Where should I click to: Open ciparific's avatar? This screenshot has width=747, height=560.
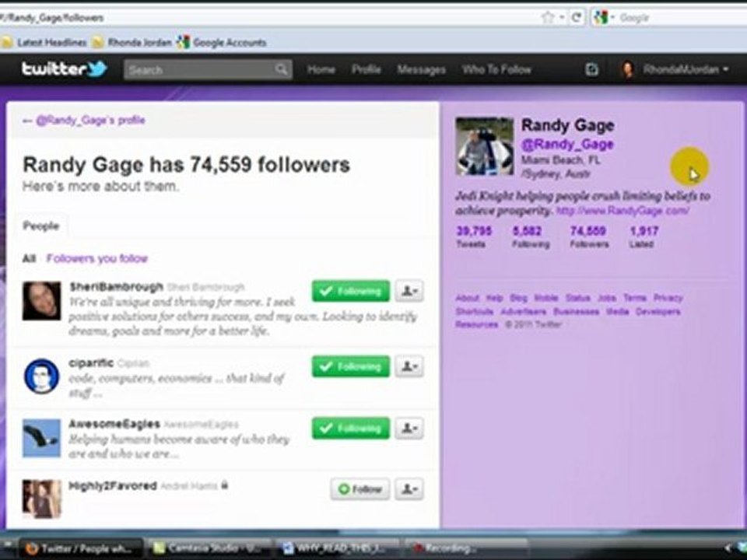tap(41, 376)
